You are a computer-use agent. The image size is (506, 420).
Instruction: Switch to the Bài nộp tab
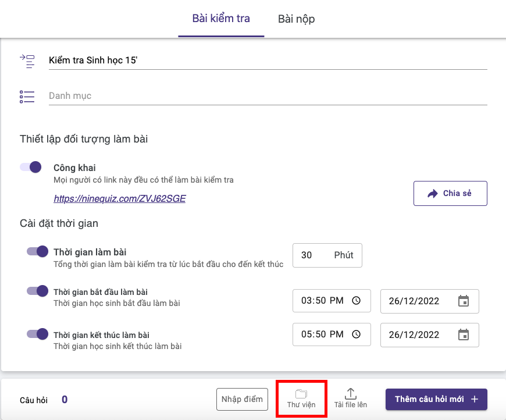(x=296, y=19)
